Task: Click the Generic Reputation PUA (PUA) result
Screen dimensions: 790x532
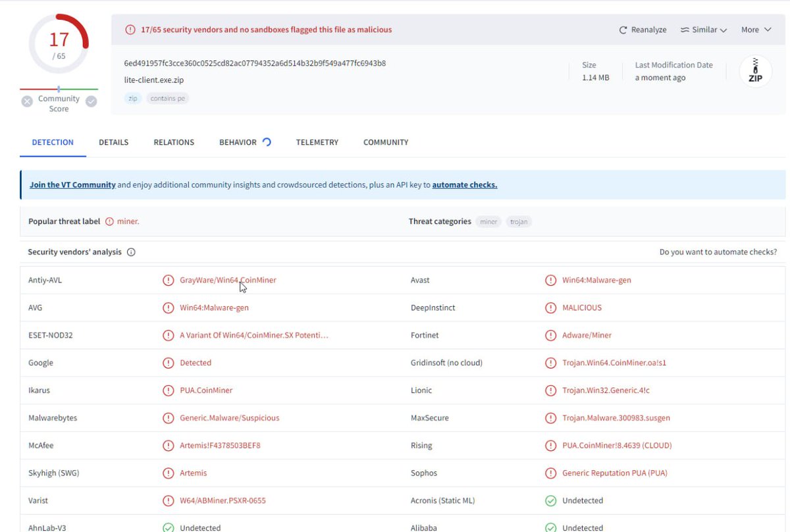Action: [x=614, y=473]
